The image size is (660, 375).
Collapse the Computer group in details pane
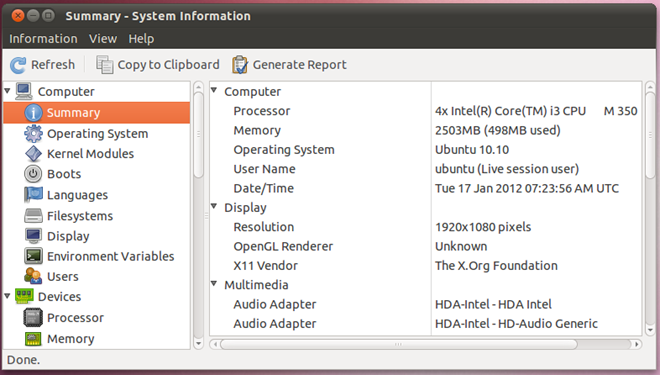214,90
